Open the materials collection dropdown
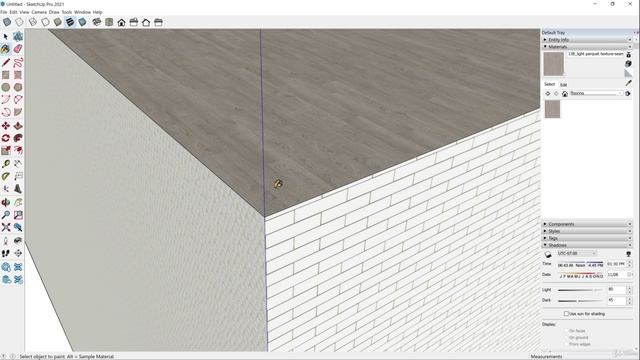Image resolution: width=640 pixels, height=360 pixels. tap(596, 93)
